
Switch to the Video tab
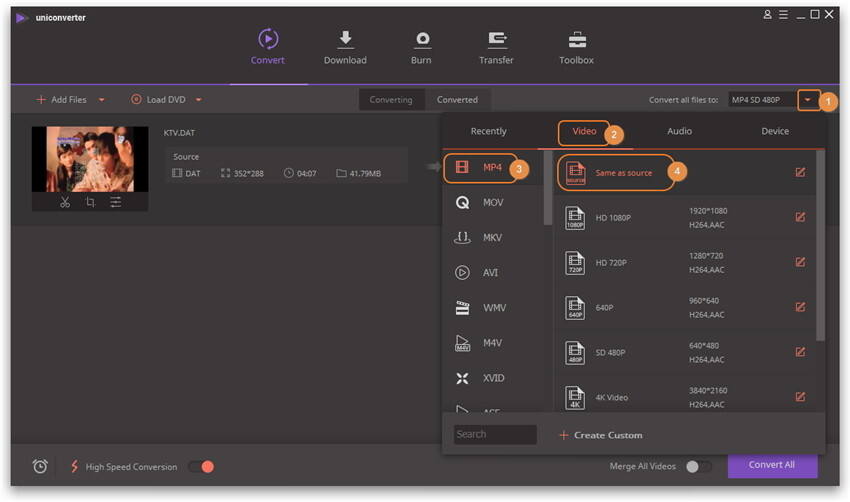coord(584,132)
